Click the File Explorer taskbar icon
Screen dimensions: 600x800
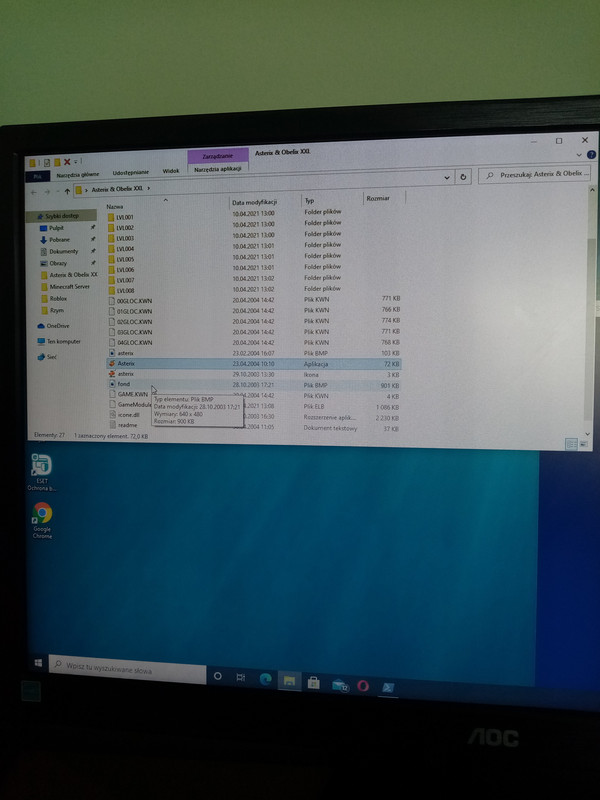(x=289, y=681)
